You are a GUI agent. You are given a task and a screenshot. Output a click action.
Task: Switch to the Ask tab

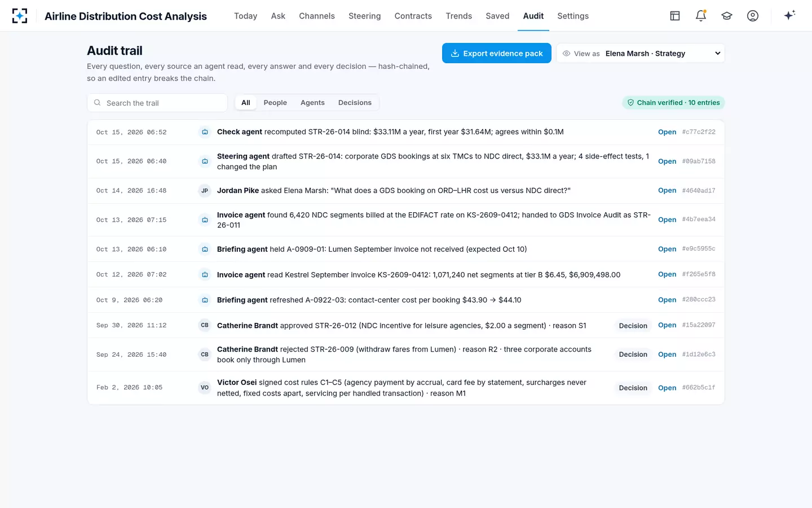(x=278, y=16)
